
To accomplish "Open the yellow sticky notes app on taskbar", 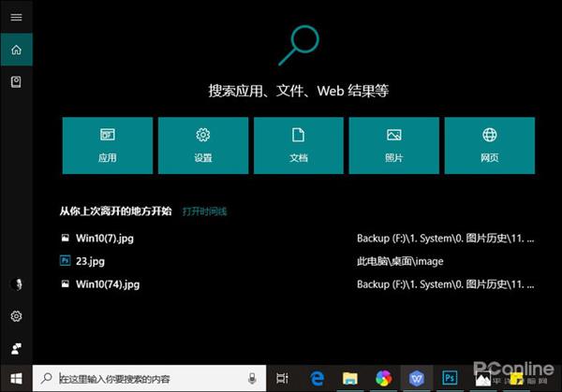I will point(517,379).
